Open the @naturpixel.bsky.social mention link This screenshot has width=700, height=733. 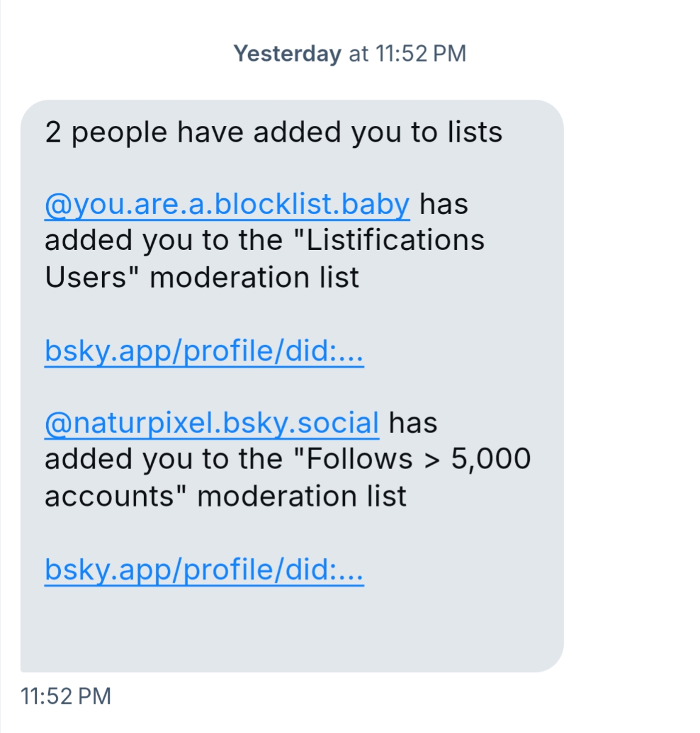(212, 423)
